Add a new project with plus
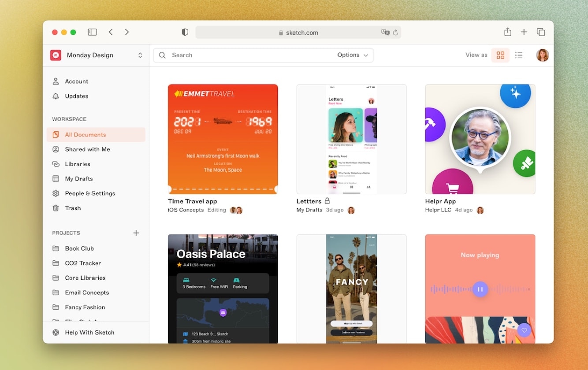The image size is (588, 370). (x=136, y=233)
